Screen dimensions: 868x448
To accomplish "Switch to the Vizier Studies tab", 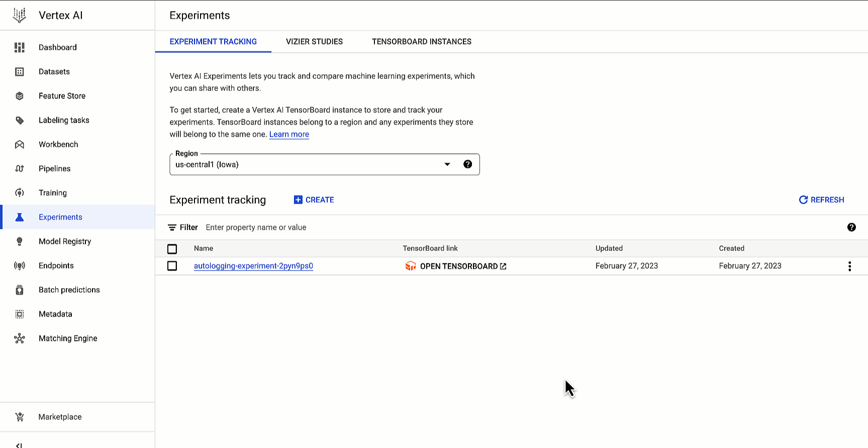I will (314, 42).
